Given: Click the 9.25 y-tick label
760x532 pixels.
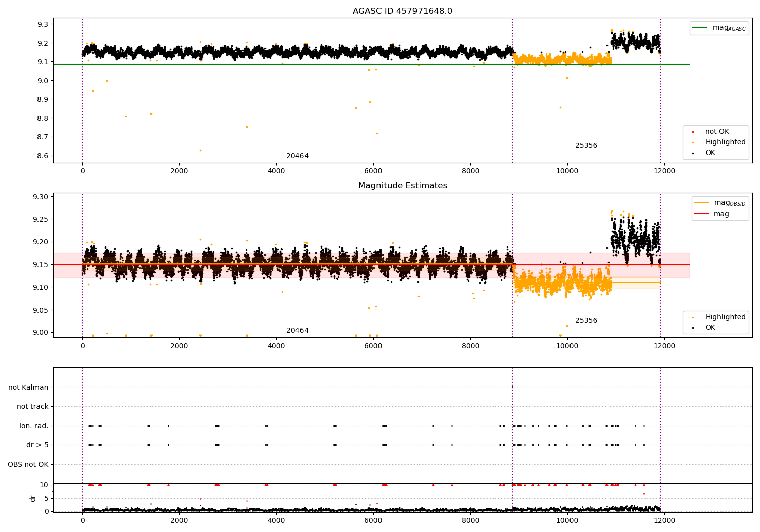Looking at the screenshot, I should (41, 220).
